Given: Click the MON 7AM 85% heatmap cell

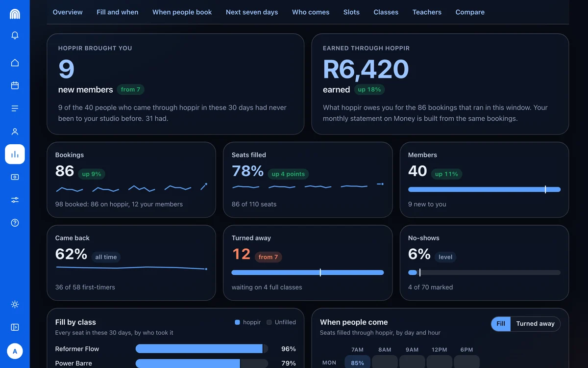Looking at the screenshot, I should (x=358, y=363).
